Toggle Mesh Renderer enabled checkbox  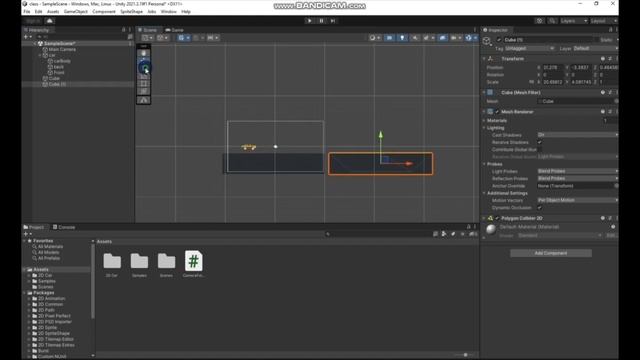(x=497, y=112)
